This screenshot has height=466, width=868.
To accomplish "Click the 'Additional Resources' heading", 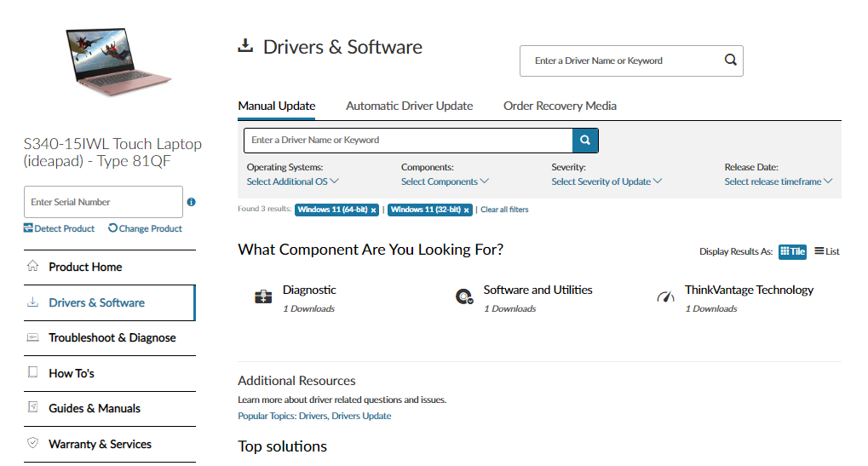I will 296,381.
